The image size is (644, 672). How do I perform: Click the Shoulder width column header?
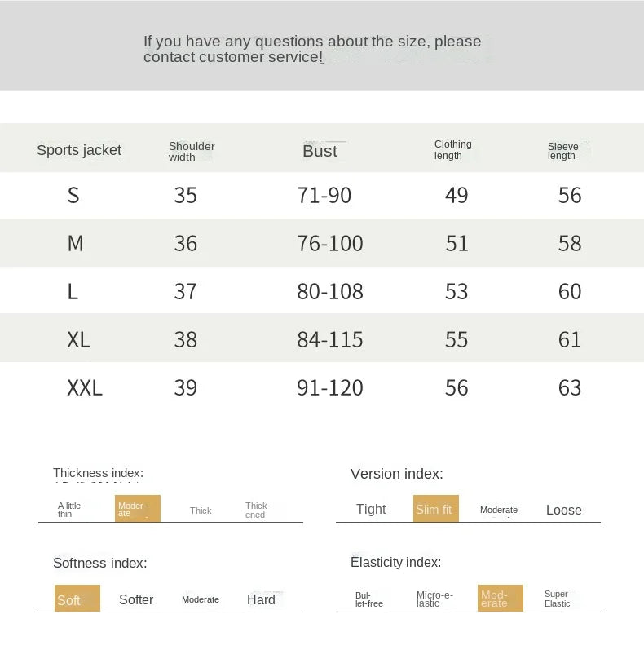point(192,152)
